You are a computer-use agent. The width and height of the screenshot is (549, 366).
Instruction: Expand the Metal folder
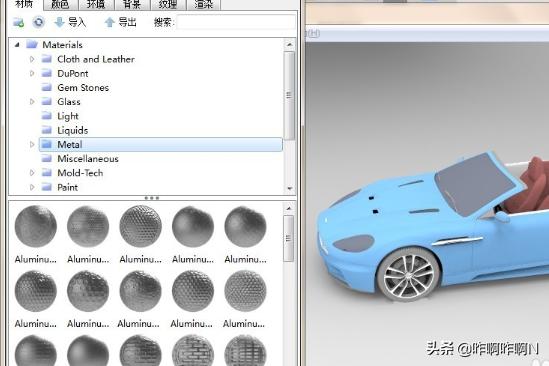(x=32, y=144)
